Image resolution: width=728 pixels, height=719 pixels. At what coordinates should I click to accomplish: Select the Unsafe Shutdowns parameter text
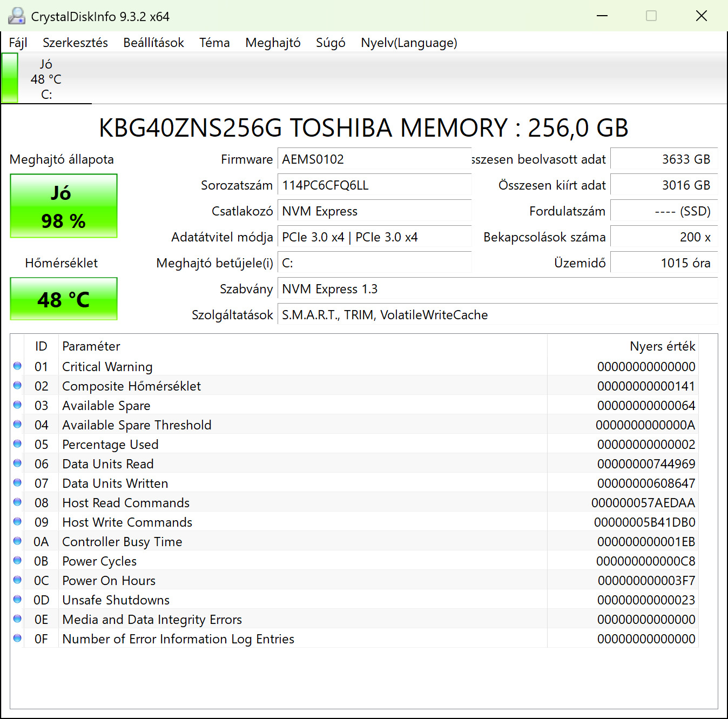click(x=116, y=600)
